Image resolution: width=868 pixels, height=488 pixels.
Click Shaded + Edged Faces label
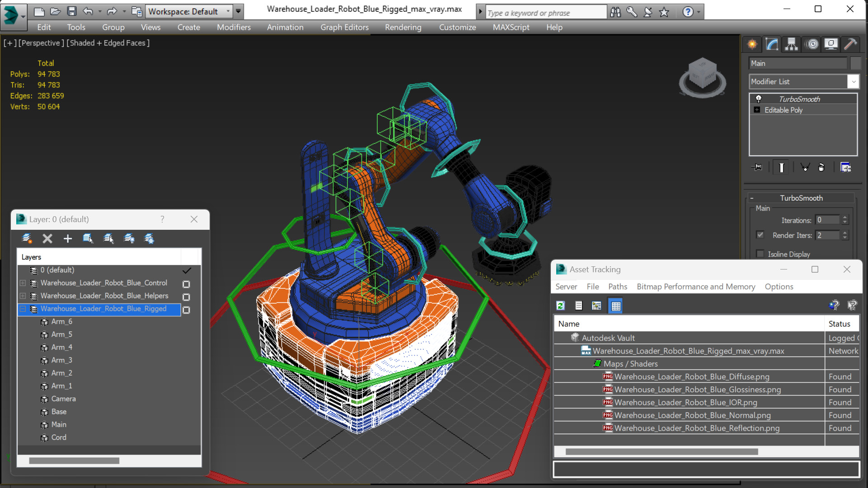coord(108,43)
